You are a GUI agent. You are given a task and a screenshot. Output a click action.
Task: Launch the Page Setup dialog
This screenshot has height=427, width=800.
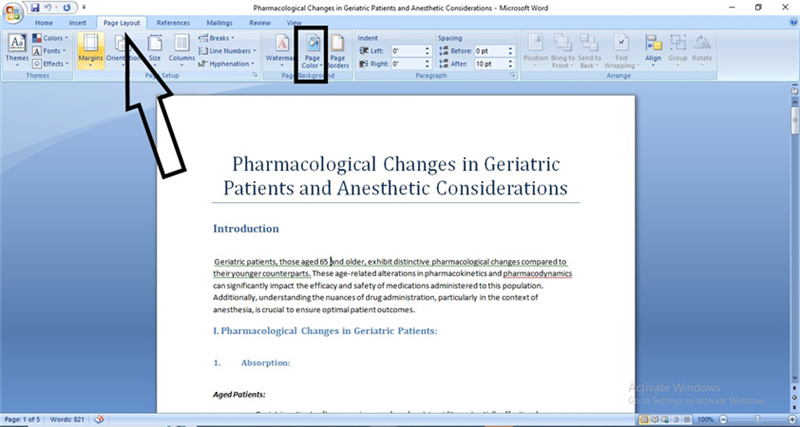[x=255, y=76]
